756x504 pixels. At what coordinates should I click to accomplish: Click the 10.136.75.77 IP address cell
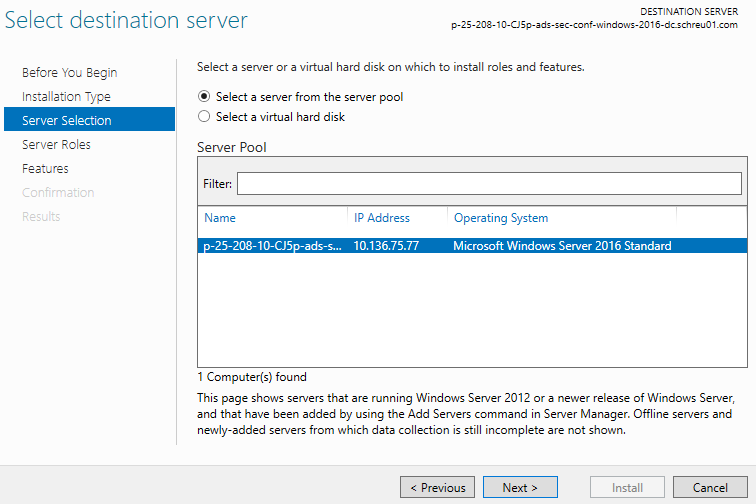[x=386, y=246]
